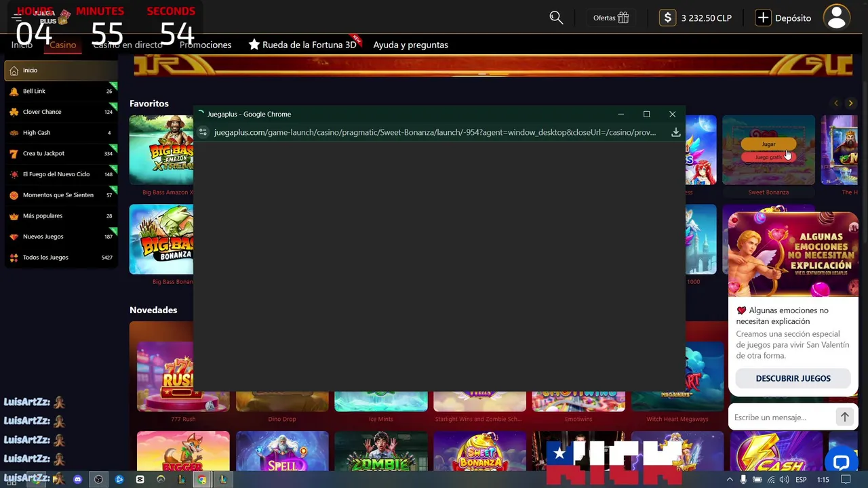This screenshot has height=488, width=868.
Task: Click the Ofertas button
Action: (611, 18)
